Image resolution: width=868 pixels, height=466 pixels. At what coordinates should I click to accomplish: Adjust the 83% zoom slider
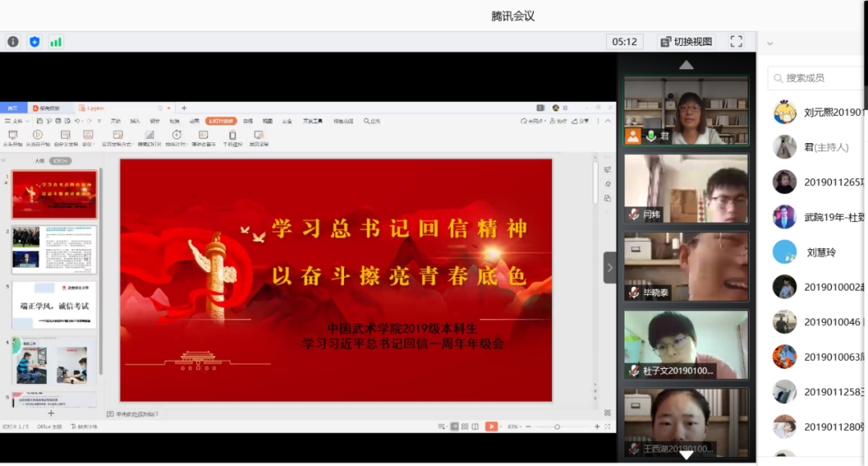pos(556,426)
